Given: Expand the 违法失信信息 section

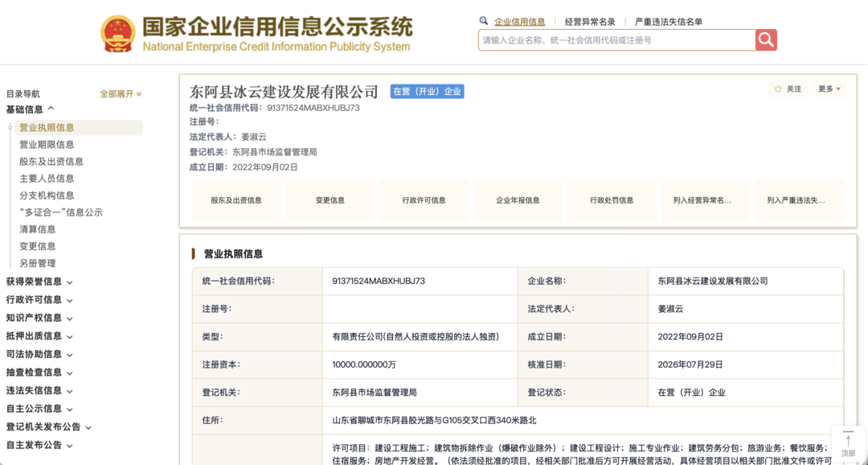Looking at the screenshot, I should (x=39, y=390).
